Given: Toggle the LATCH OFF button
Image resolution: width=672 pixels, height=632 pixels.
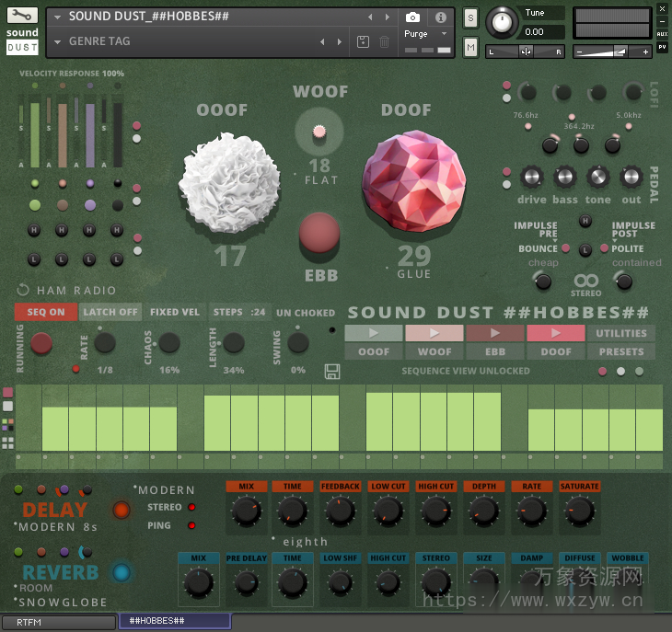Looking at the screenshot, I should click(x=110, y=312).
